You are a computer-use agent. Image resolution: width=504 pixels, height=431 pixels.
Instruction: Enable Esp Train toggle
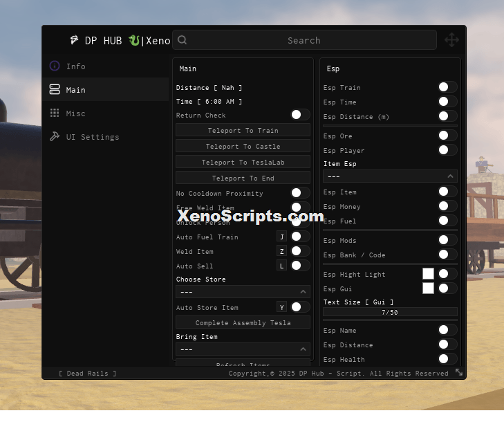[448, 87]
